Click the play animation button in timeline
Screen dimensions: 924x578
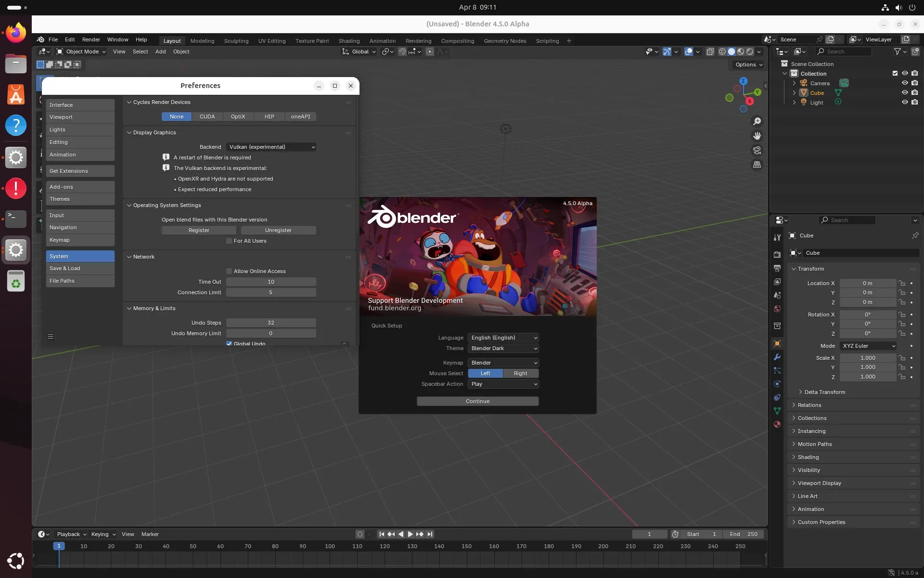410,534
